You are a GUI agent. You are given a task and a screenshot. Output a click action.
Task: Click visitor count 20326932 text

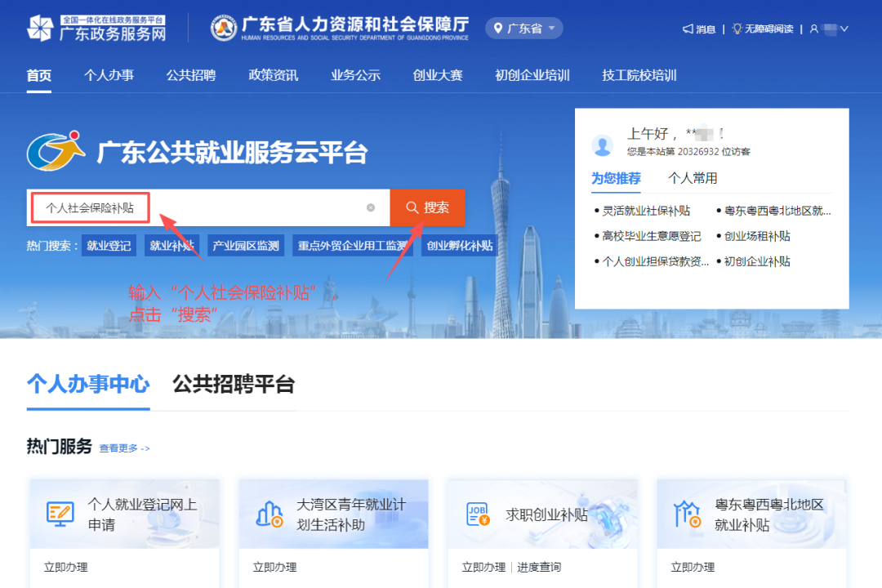(x=698, y=152)
